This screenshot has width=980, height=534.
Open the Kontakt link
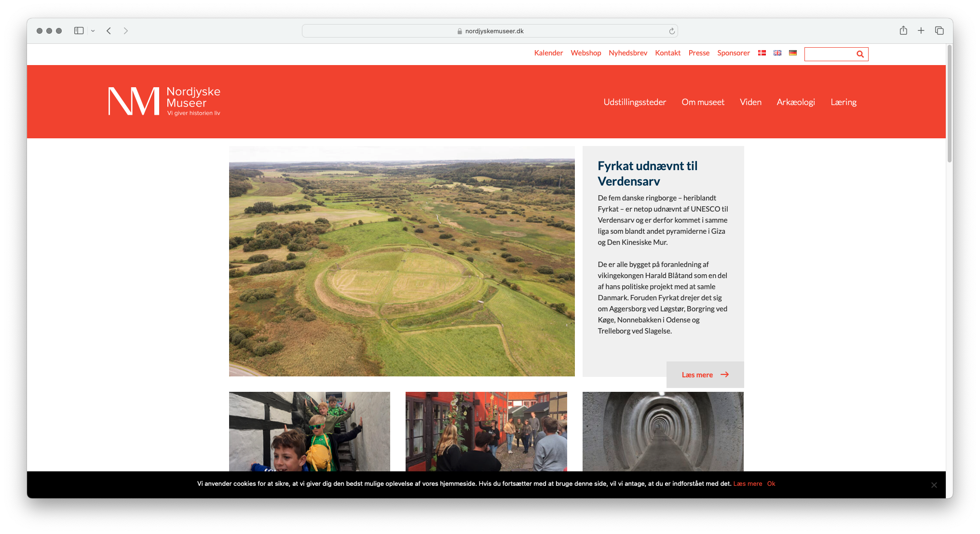[668, 53]
